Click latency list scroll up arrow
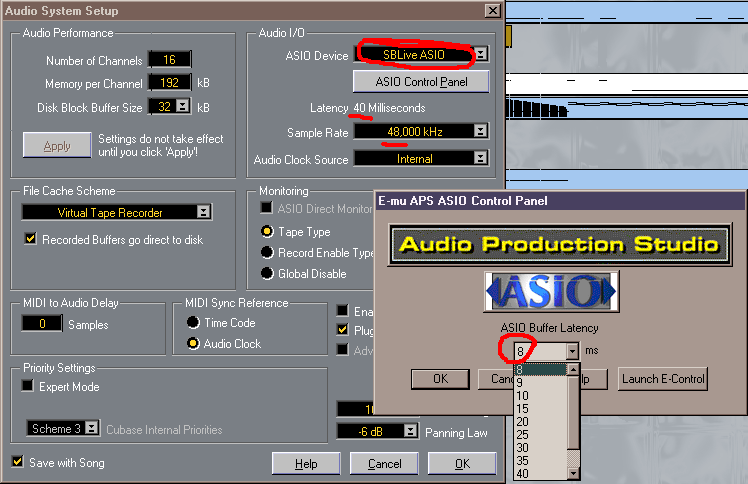This screenshot has width=748, height=484. [573, 370]
